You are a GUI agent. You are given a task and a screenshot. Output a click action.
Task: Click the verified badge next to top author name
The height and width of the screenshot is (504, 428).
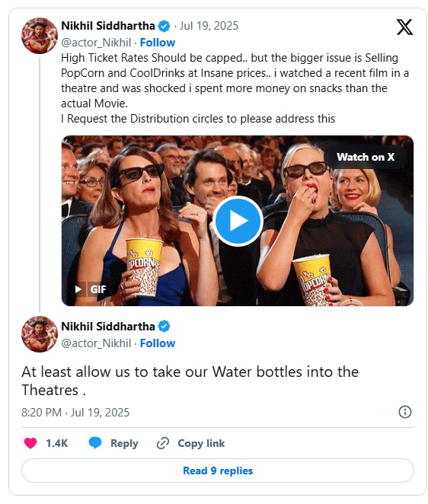point(164,26)
